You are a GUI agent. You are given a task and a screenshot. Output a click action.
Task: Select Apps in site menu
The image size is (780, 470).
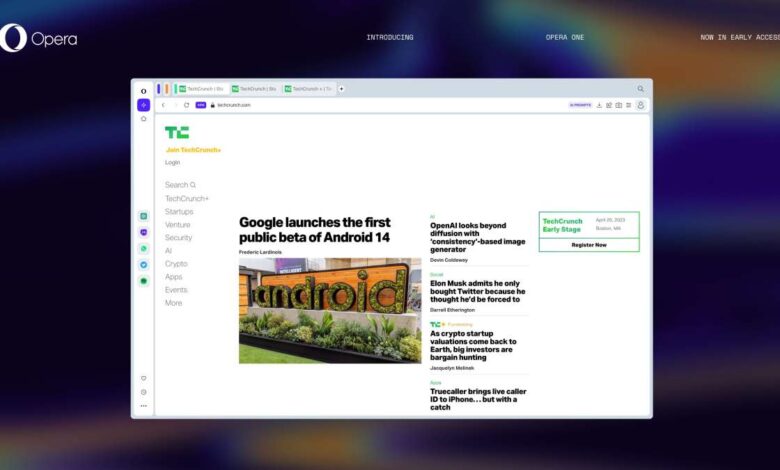pyautogui.click(x=174, y=277)
